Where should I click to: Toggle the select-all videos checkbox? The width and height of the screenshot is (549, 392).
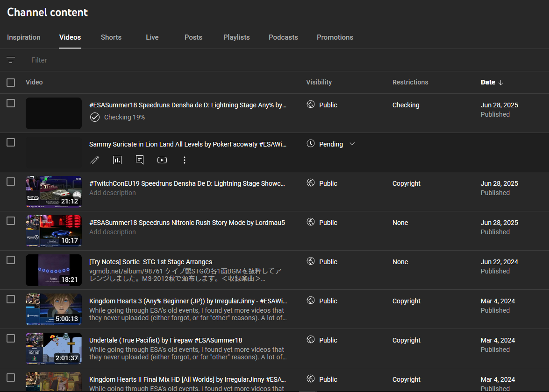[11, 83]
